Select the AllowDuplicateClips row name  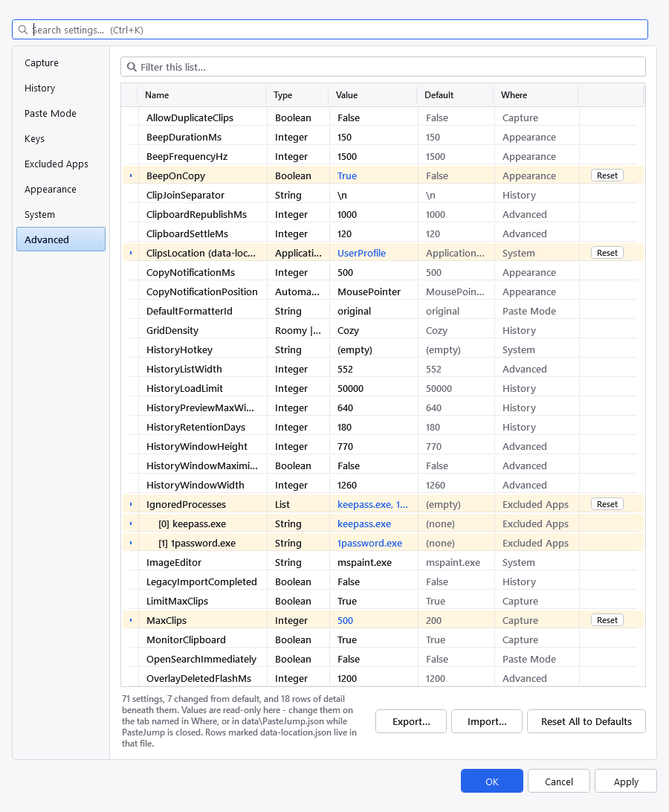coord(190,117)
